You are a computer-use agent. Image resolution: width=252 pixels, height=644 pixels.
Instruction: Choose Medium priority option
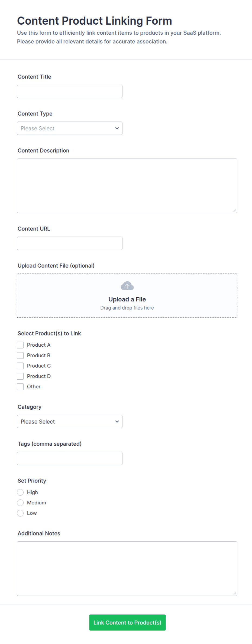(x=20, y=503)
